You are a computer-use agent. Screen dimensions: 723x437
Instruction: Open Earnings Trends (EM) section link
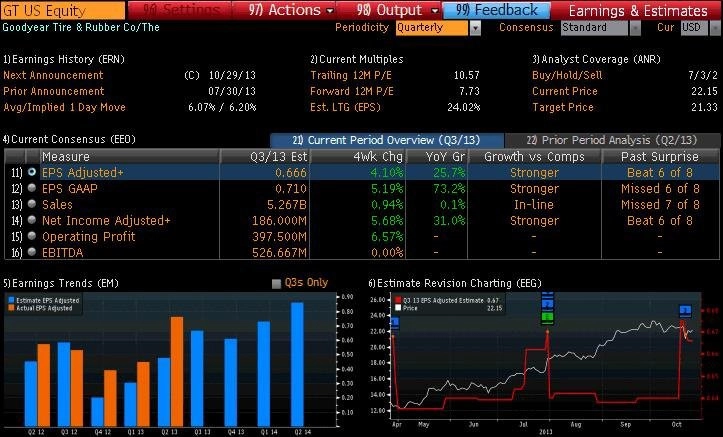pos(61,283)
